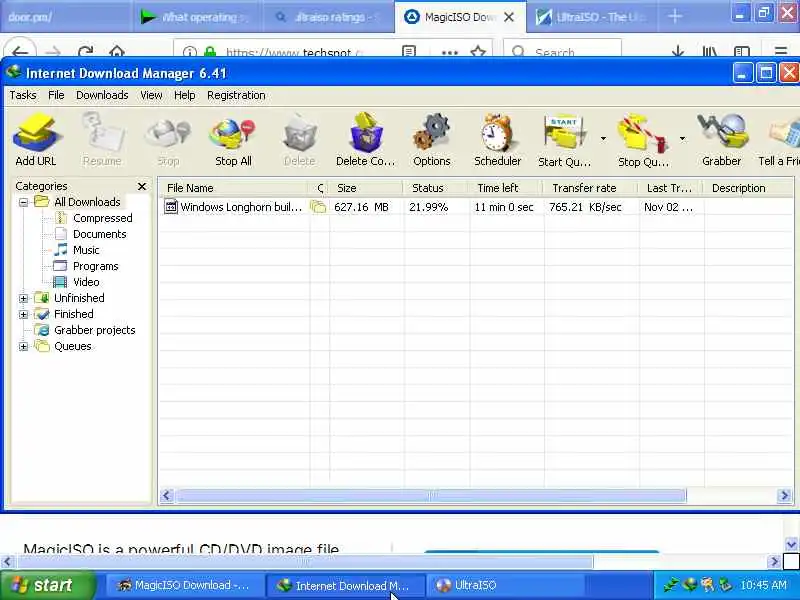Click the Add URL toolbar icon

click(36, 140)
